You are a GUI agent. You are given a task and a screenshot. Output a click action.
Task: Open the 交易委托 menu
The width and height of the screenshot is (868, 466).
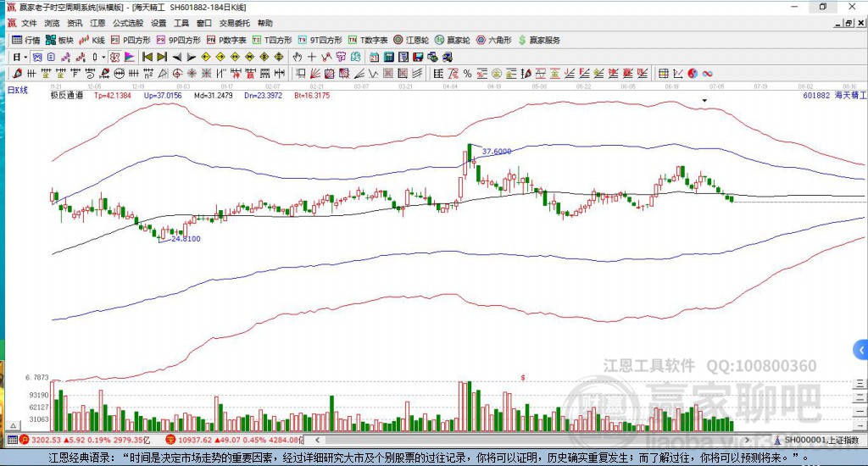pyautogui.click(x=235, y=23)
